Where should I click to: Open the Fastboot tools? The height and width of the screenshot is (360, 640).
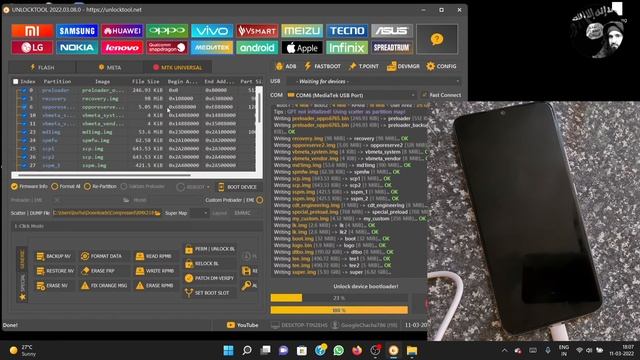(322, 66)
